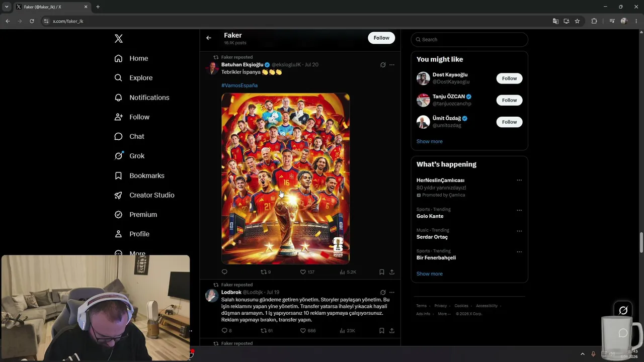Open Bookmarks in the sidebar
The width and height of the screenshot is (644, 362).
tap(139, 175)
